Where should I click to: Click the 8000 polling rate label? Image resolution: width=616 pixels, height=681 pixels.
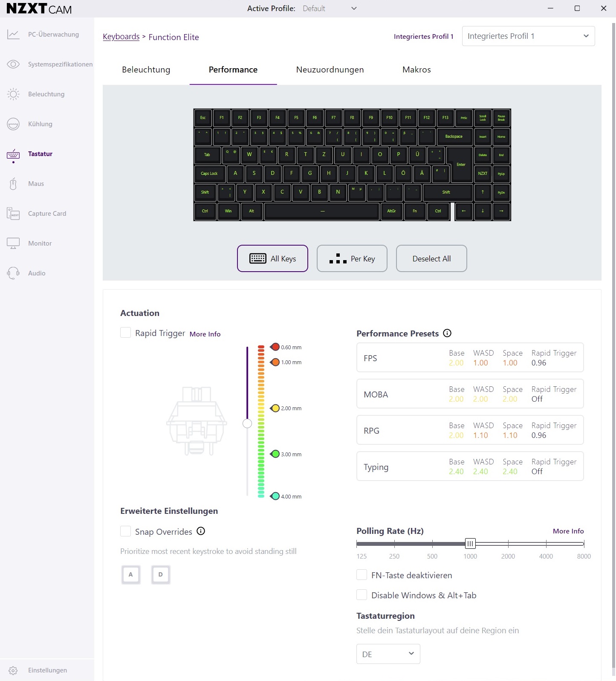tap(584, 556)
